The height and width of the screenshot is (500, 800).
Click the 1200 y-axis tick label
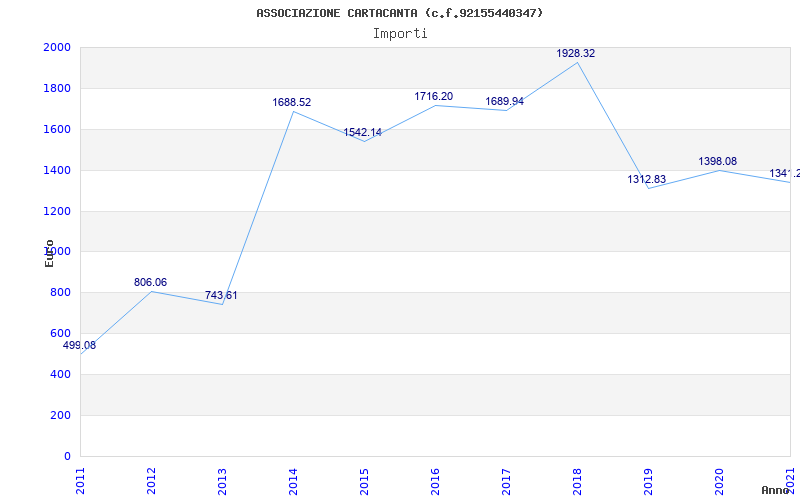tap(57, 211)
